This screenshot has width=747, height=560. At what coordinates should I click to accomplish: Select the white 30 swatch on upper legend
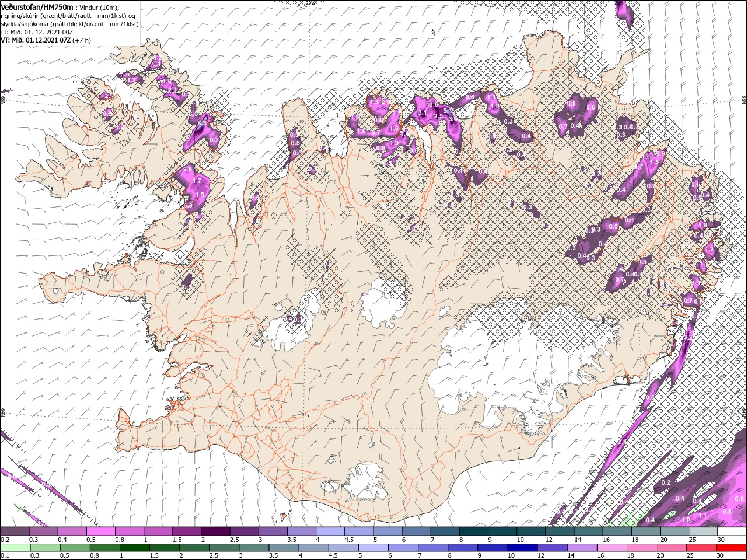732,531
